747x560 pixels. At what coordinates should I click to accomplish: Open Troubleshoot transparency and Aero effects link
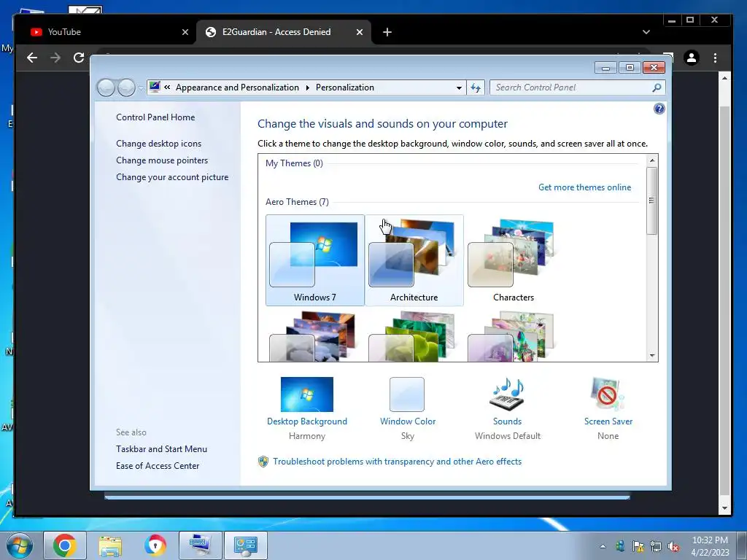(397, 462)
